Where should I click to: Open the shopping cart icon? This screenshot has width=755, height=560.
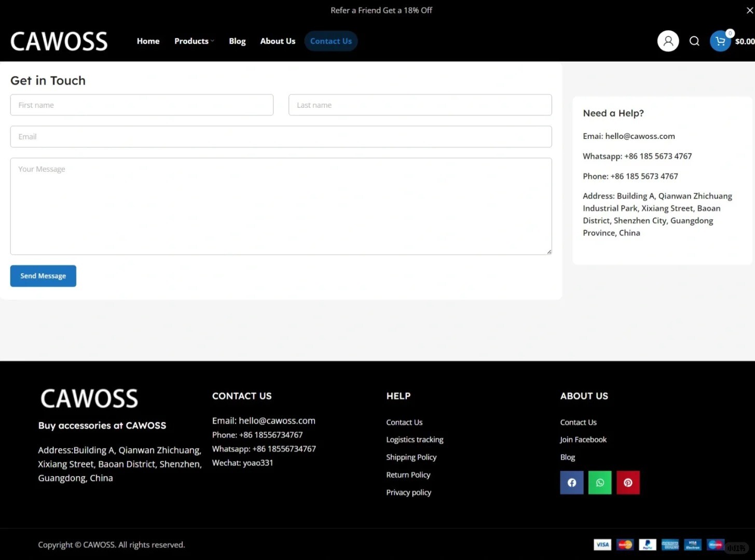click(720, 41)
